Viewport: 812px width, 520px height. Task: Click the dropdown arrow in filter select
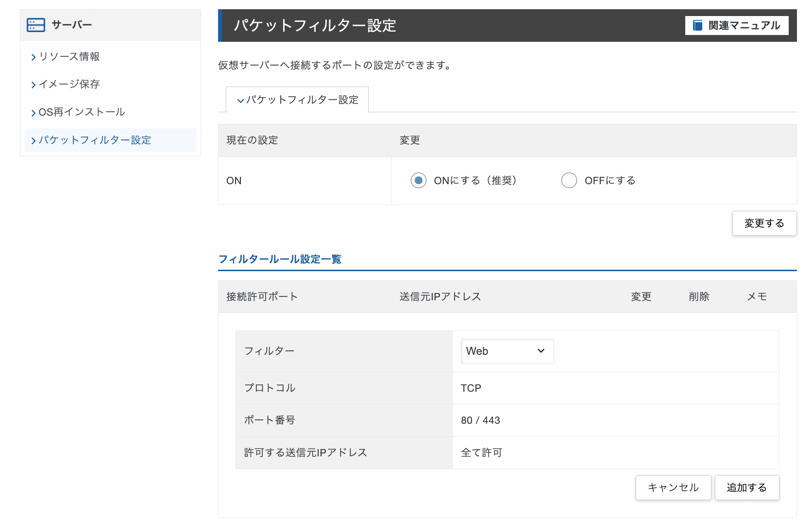(541, 351)
